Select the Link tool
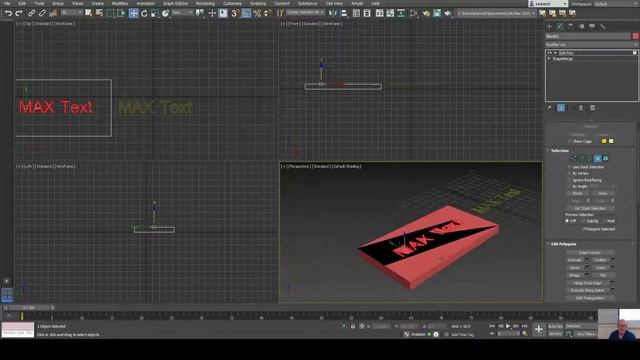The height and width of the screenshot is (360, 640). (31, 13)
